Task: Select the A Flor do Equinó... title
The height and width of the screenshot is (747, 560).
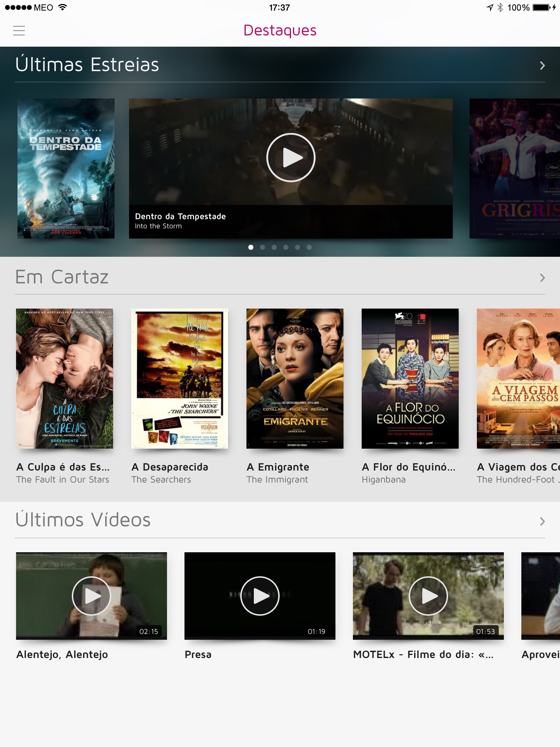Action: 409,467
